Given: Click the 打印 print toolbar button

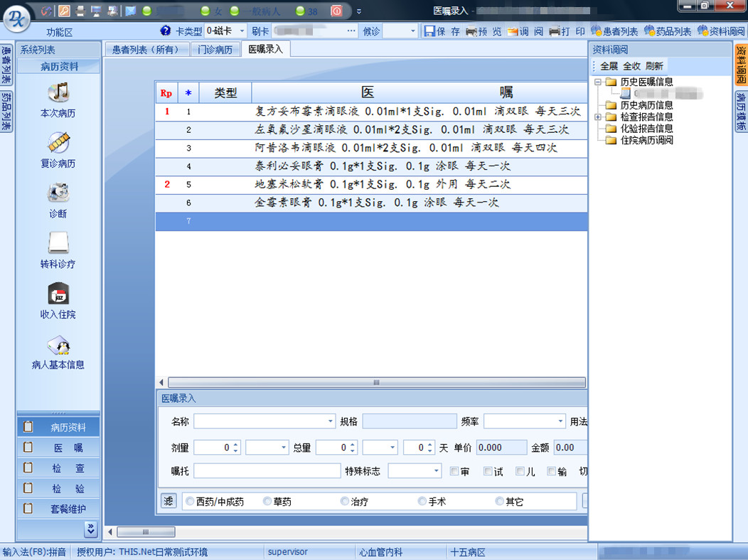Looking at the screenshot, I should (567, 31).
